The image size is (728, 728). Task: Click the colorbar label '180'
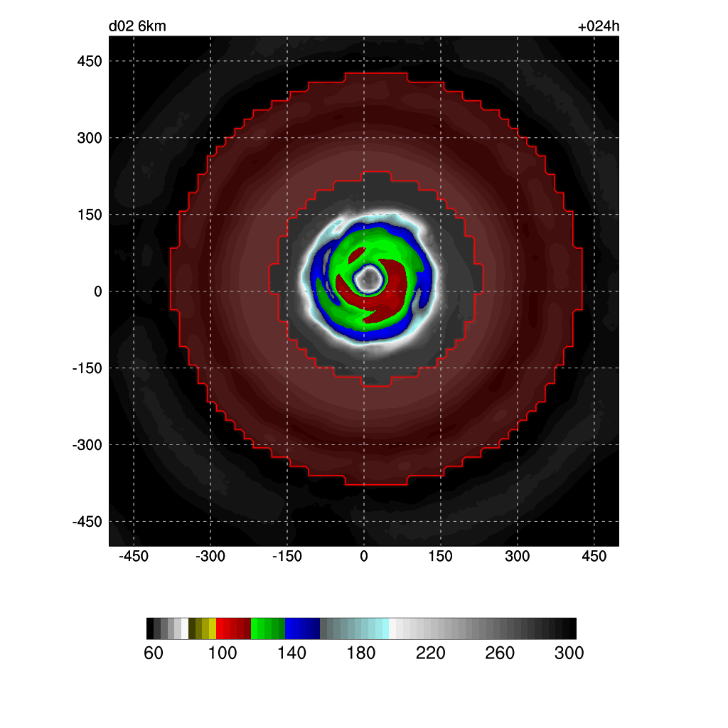(x=360, y=653)
